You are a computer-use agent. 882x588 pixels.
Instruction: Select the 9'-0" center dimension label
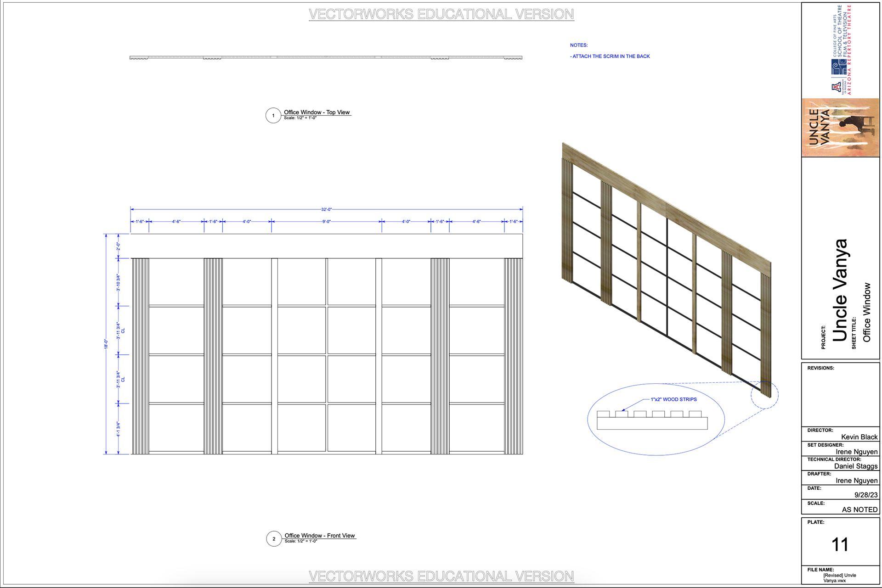(x=326, y=221)
